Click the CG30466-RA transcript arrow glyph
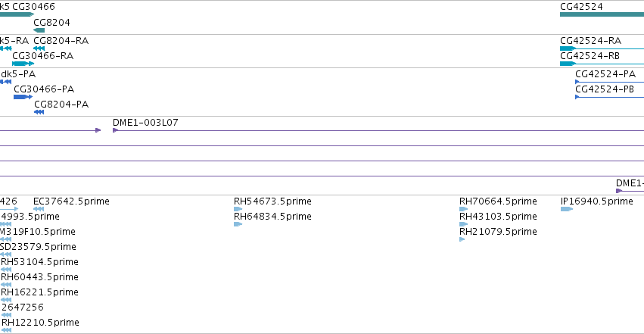Screen dimensions: 644x334 (23, 64)
